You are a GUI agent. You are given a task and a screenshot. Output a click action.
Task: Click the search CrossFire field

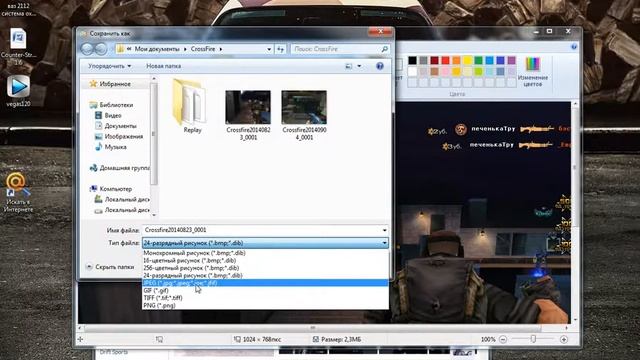click(336, 49)
